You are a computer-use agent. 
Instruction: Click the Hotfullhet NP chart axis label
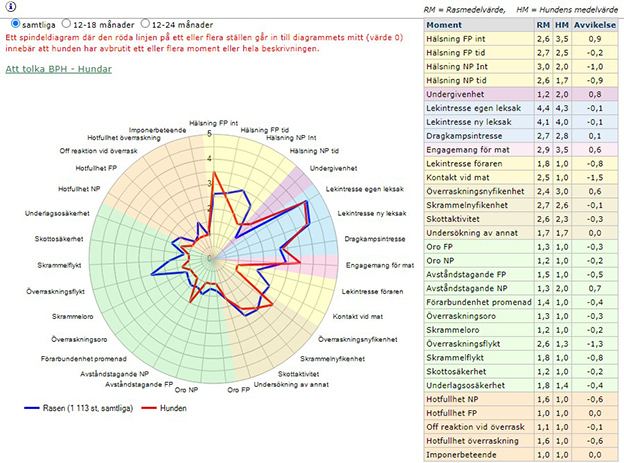(79, 189)
